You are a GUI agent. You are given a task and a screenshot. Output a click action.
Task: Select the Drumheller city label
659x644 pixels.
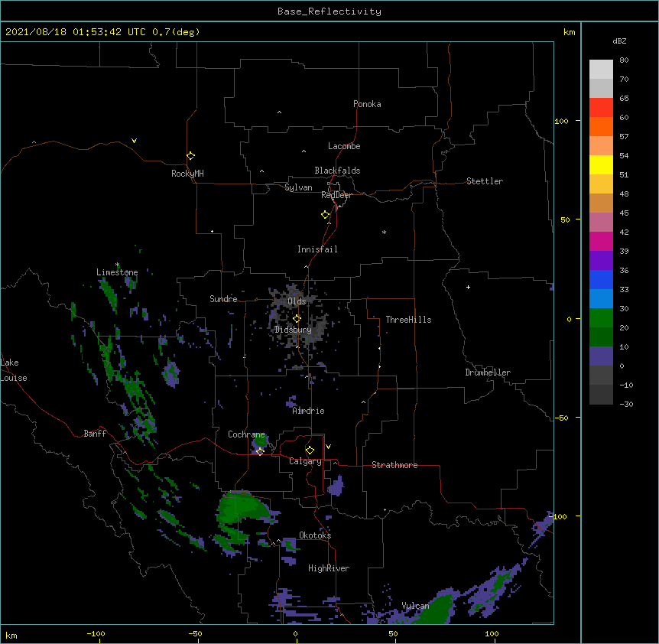488,372
